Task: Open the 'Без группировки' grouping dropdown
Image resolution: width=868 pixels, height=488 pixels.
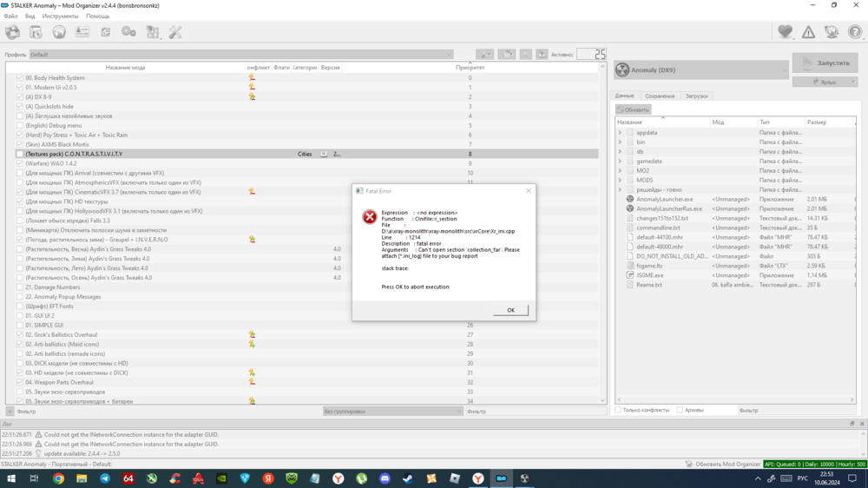Action: click(391, 411)
